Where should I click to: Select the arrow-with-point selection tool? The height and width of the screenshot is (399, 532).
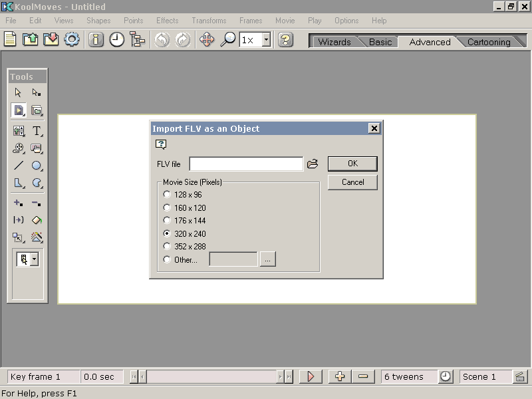coord(37,92)
